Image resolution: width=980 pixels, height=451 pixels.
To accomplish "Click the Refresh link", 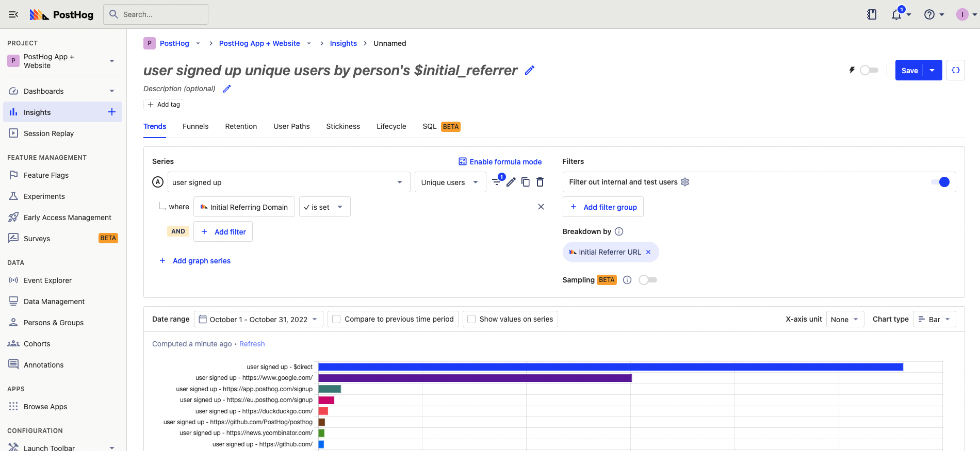I will pos(252,344).
